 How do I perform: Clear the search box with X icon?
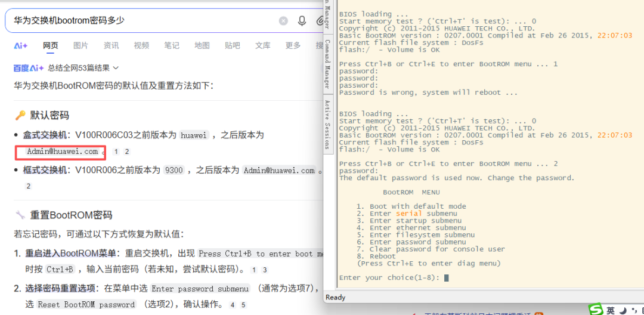283,21
